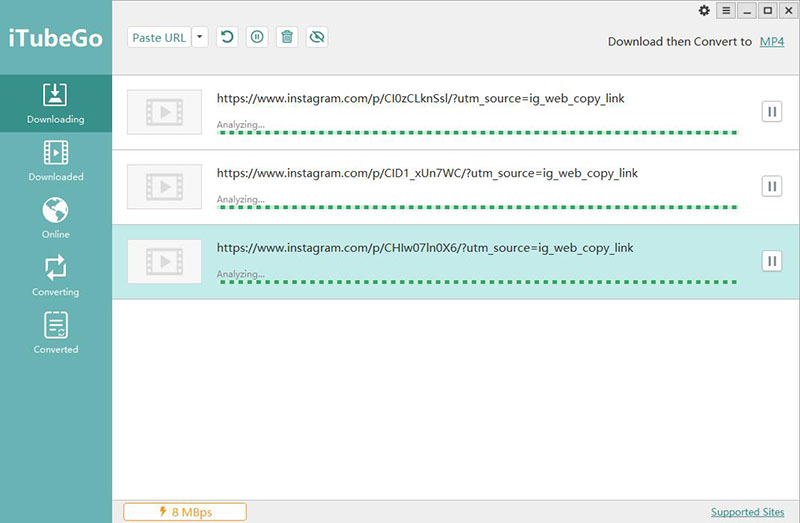This screenshot has width=800, height=523.
Task: Click the resume all downloads icon
Action: pos(227,37)
